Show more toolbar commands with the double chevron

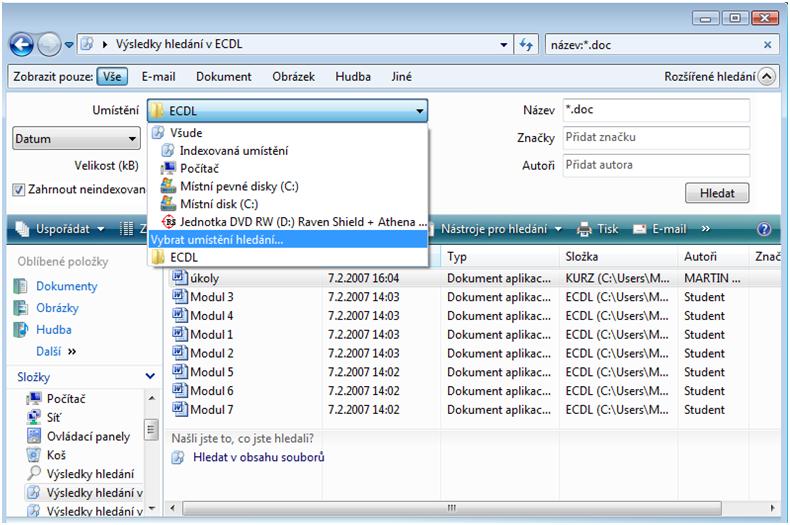[705, 229]
